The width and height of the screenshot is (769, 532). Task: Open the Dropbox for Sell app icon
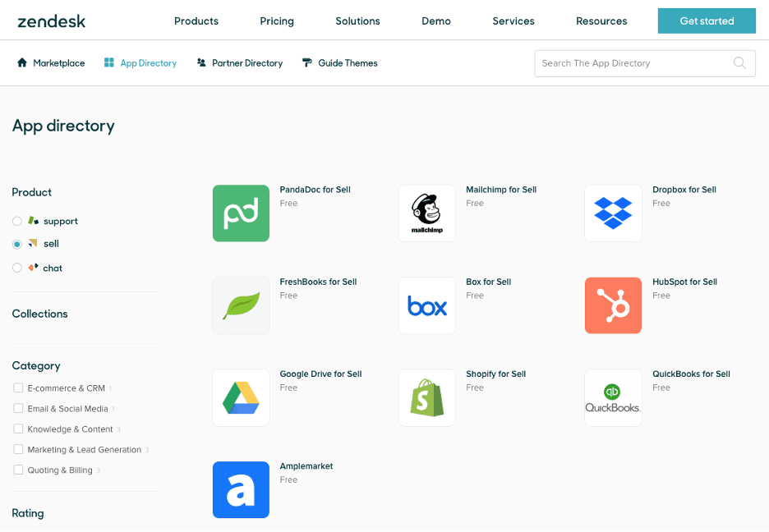(x=613, y=213)
